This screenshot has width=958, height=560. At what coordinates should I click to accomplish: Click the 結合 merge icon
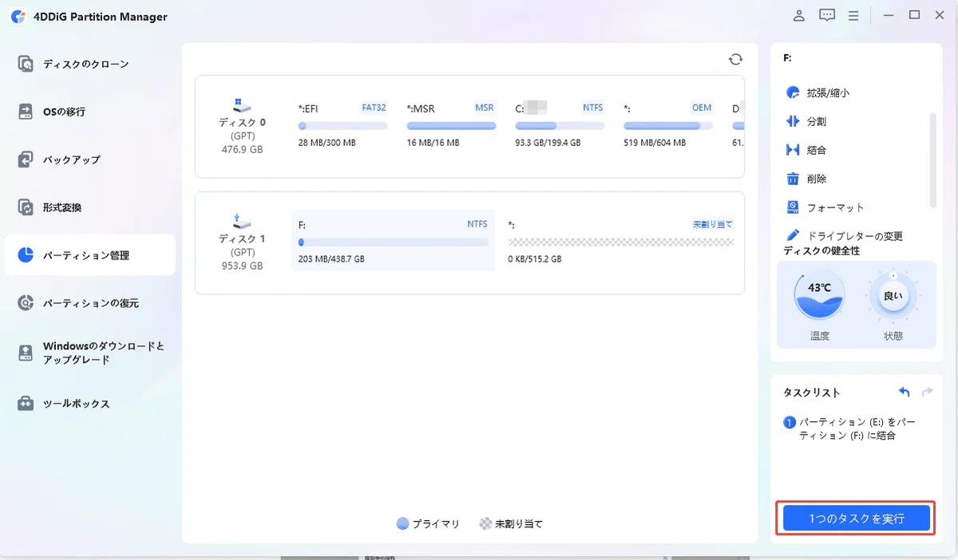[793, 150]
